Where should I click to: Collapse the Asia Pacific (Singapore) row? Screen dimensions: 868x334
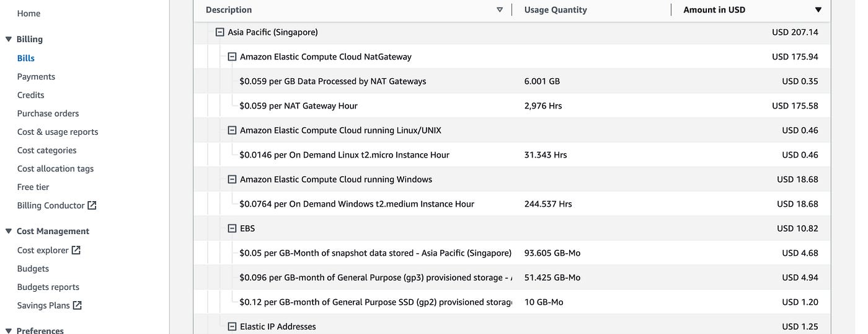[219, 32]
